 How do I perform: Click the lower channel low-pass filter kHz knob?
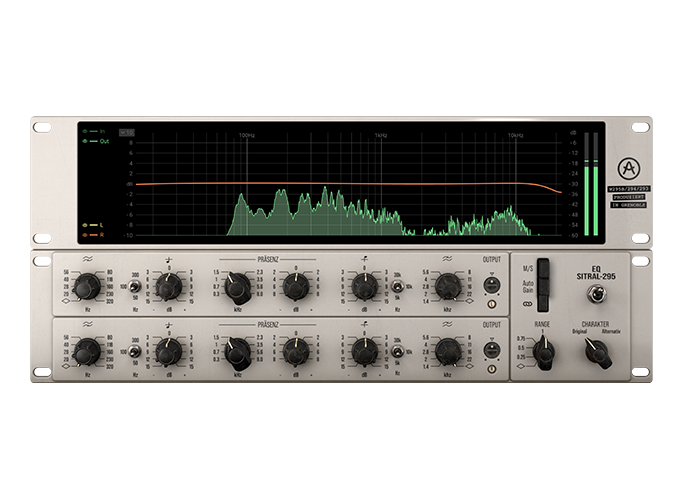[447, 351]
